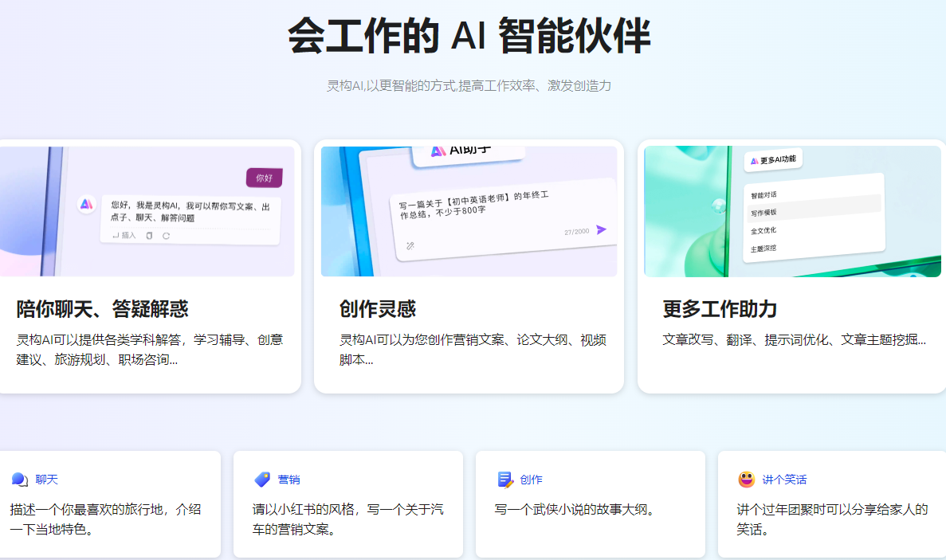The width and height of the screenshot is (946, 560).
Task: Click the description "灵构AI可以提供各类学科解答"
Action: tap(150, 350)
